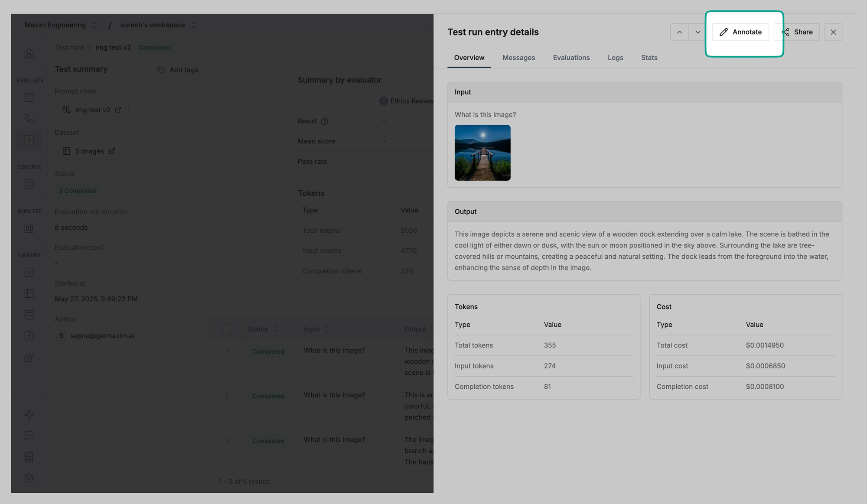
Task: Click the Share button
Action: (x=797, y=32)
